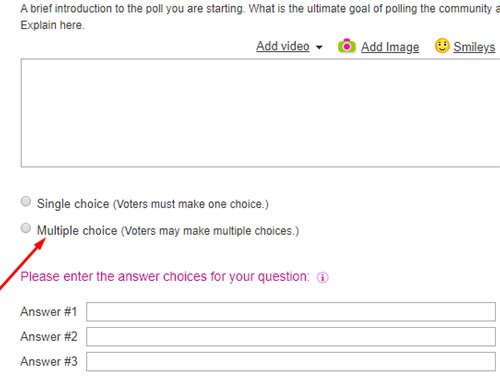Click inside the poll introduction text area

point(260,113)
